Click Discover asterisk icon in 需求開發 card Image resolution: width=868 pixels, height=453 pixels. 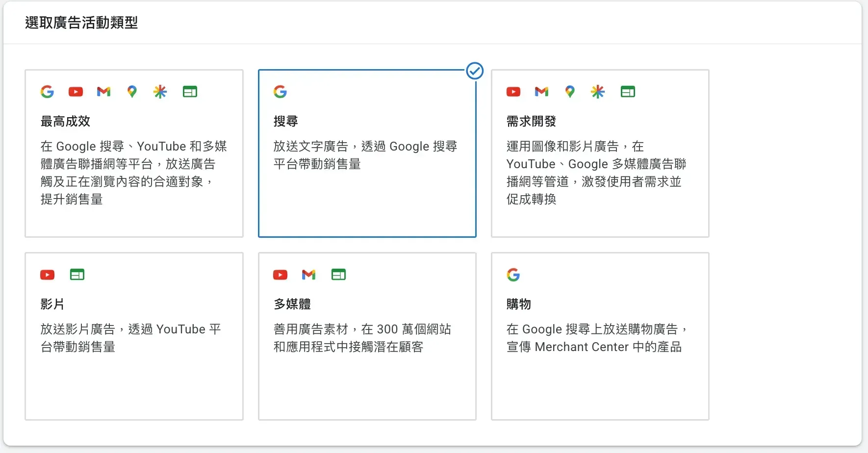(598, 92)
